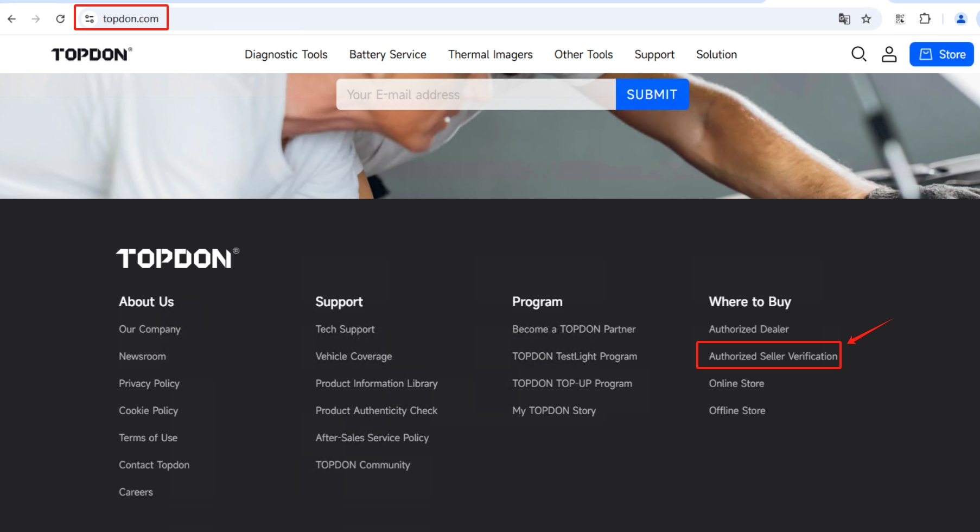Open Battery Service menu
Image resolution: width=980 pixels, height=532 pixels.
[x=387, y=54]
